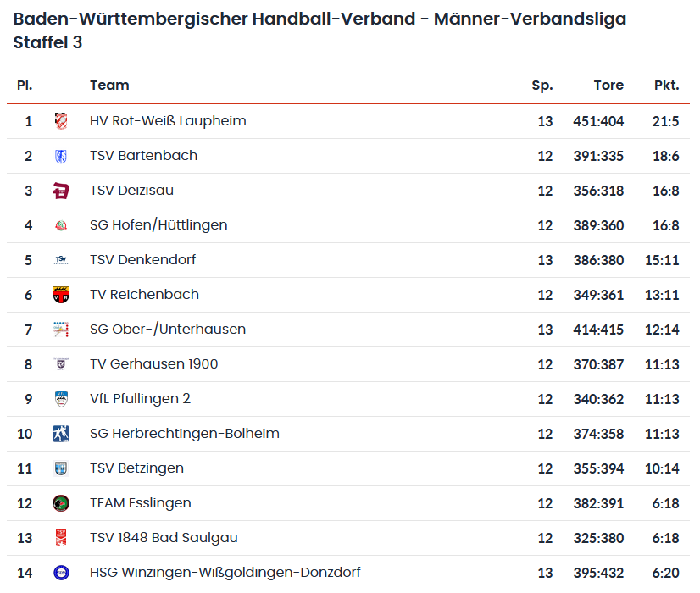Click the HV Rot-Weiß Laupheim team logo
700x593 pixels.
click(60, 121)
